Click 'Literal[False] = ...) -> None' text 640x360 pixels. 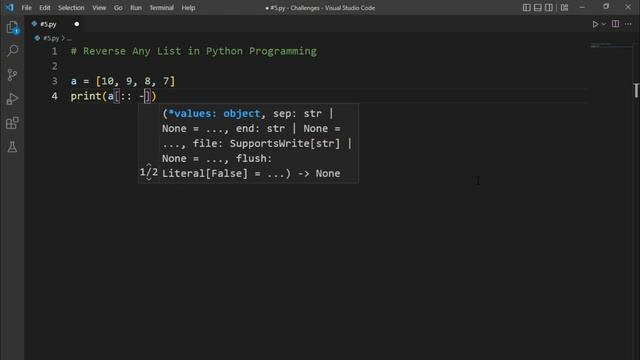point(251,173)
